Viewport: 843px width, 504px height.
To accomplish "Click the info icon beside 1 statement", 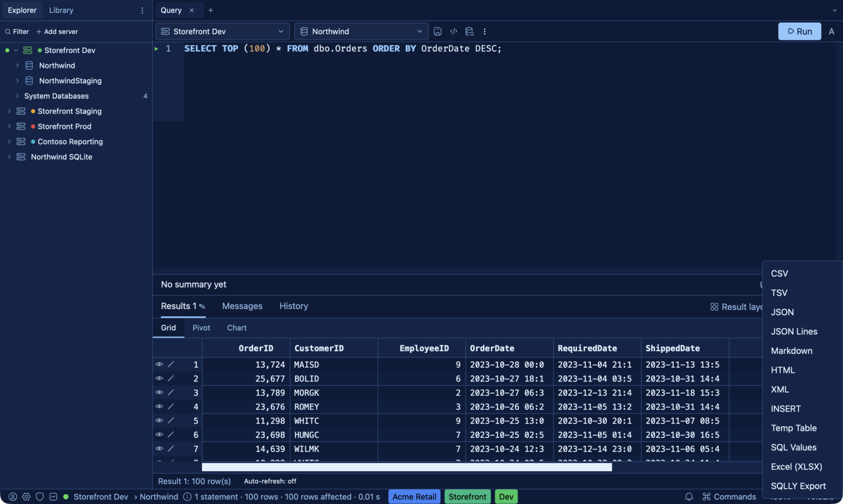I will coord(187,497).
